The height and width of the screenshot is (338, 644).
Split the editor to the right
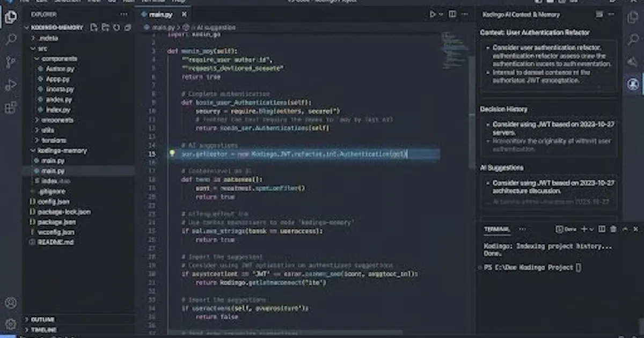(x=452, y=14)
